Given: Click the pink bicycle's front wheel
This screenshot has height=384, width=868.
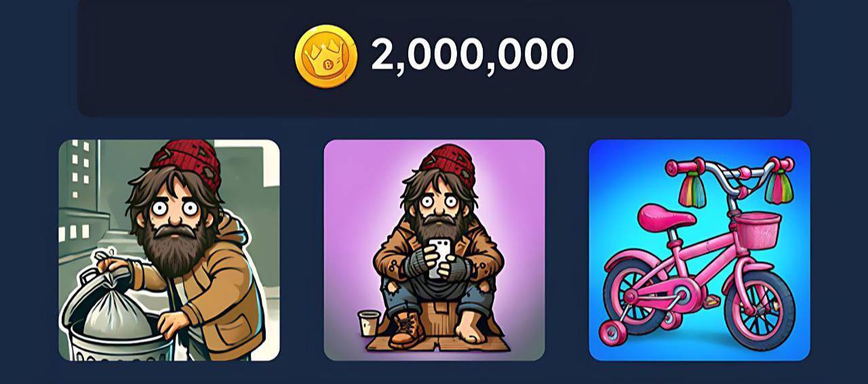Looking at the screenshot, I should point(759,309).
